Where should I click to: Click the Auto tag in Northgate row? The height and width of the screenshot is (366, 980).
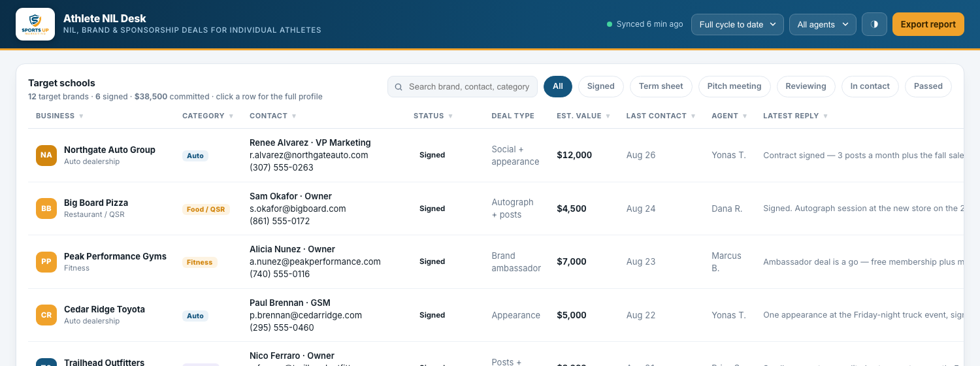[195, 156]
